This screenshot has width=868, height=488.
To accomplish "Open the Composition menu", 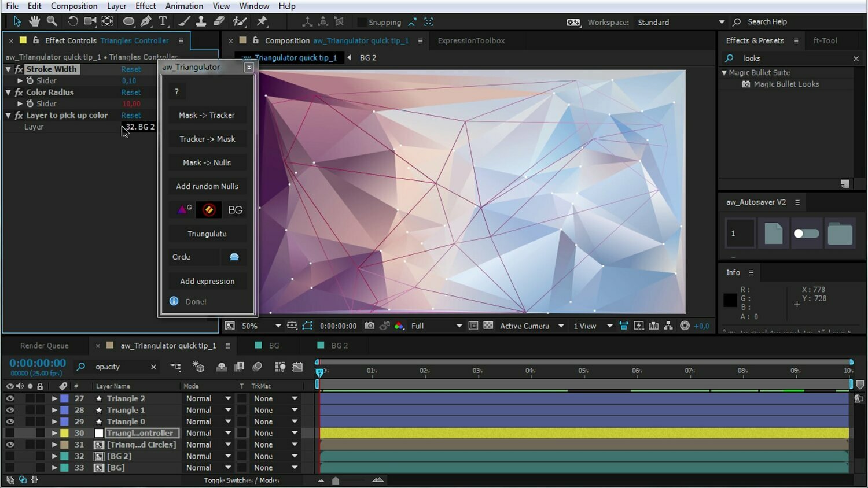I will coord(74,6).
